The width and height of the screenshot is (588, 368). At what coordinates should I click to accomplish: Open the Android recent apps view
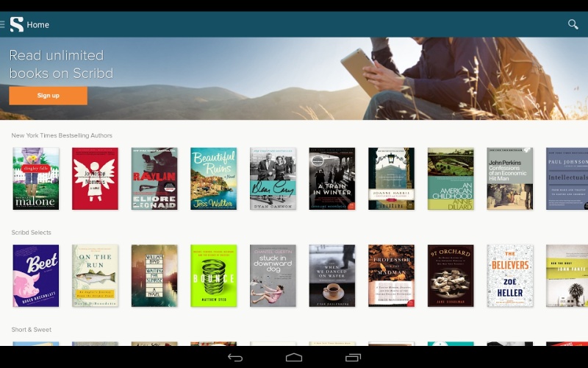click(353, 358)
